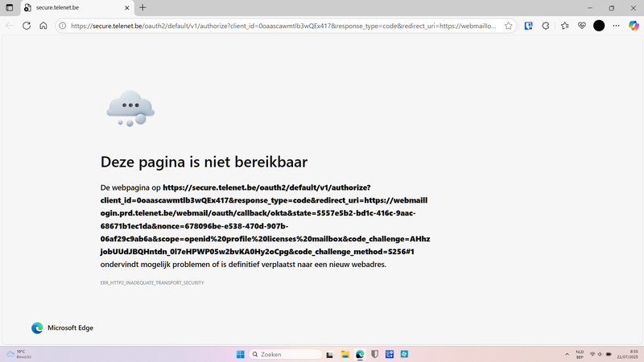644x362 pixels.
Task: Open the weather widget in taskbar
Action: click(19, 354)
